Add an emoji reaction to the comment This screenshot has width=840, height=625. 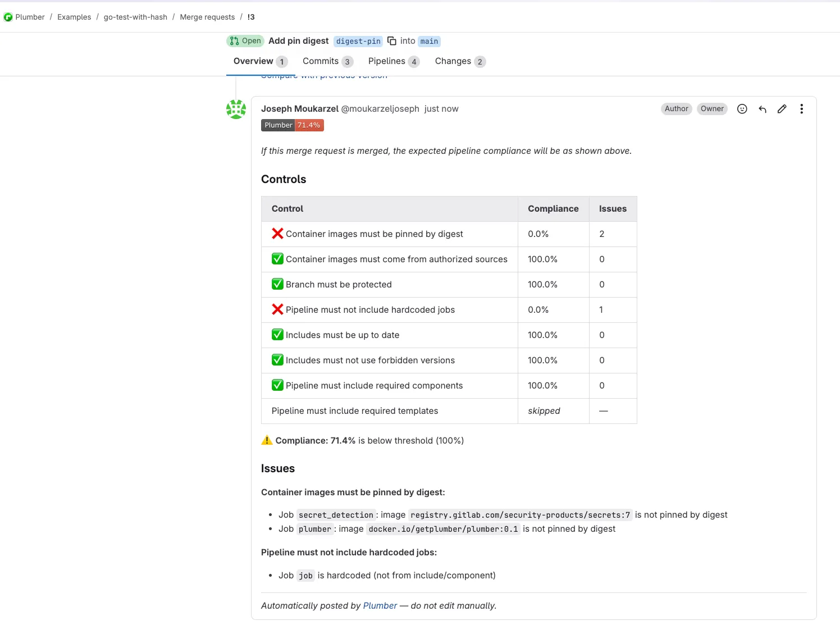point(742,108)
